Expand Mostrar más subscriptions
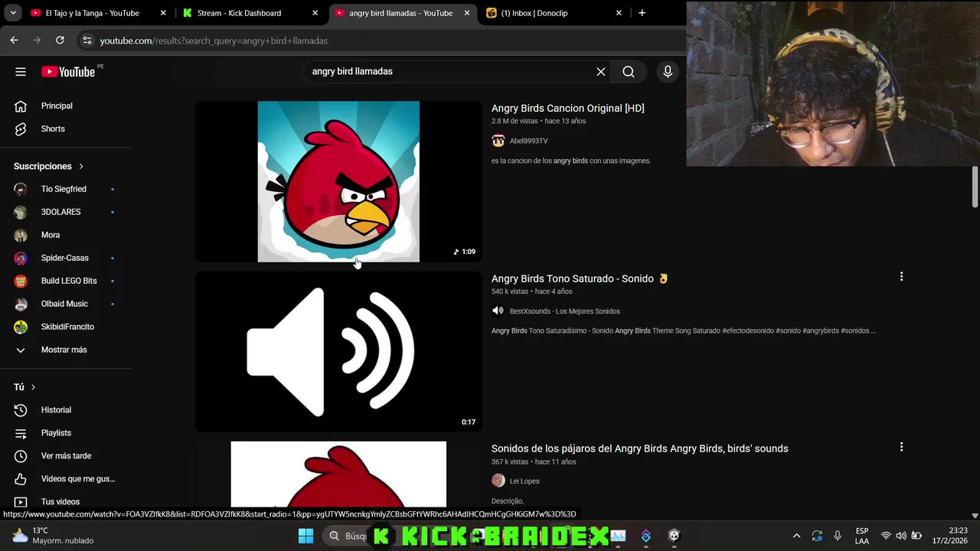The height and width of the screenshot is (551, 980). coord(64,350)
